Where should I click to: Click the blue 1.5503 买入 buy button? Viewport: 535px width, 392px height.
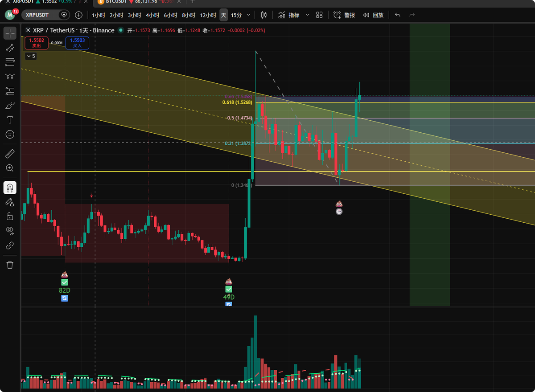tap(77, 43)
